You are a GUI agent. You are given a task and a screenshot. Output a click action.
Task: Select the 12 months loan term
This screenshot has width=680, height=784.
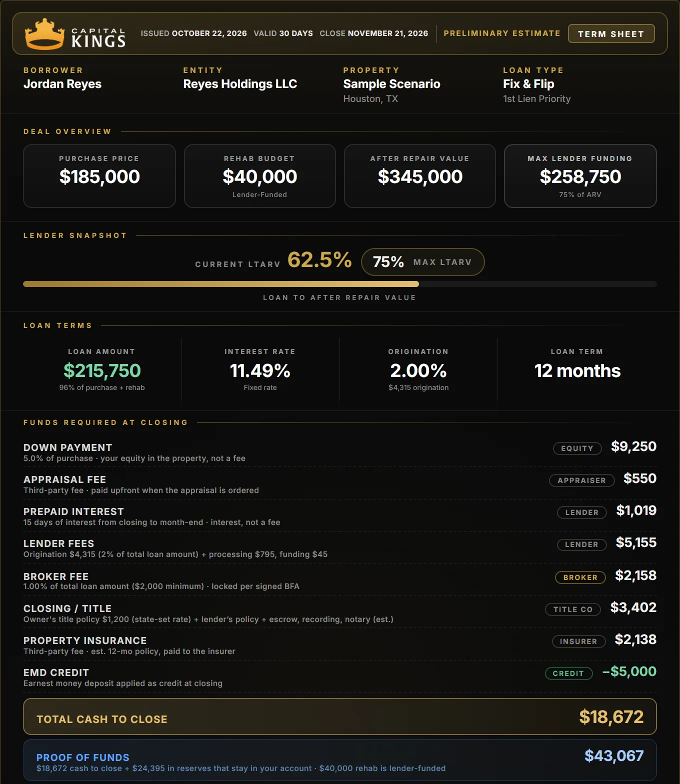coord(577,370)
